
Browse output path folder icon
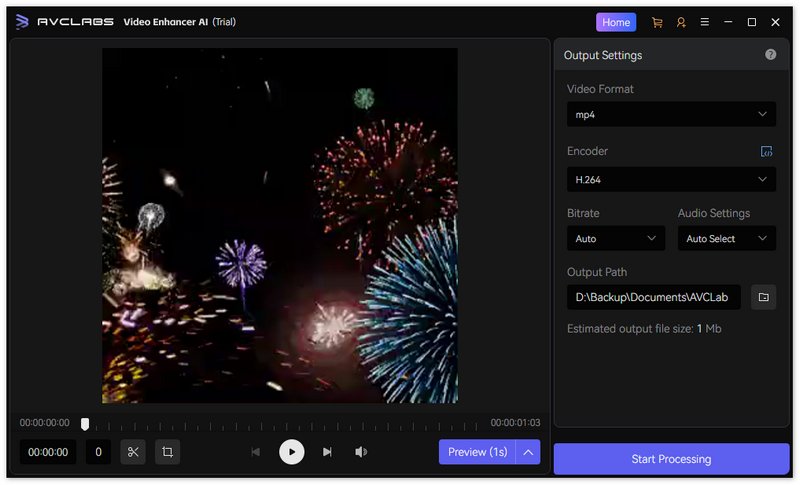coord(763,297)
